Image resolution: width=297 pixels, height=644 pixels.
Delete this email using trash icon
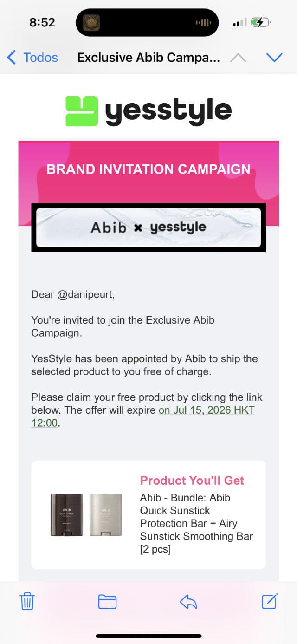(27, 602)
